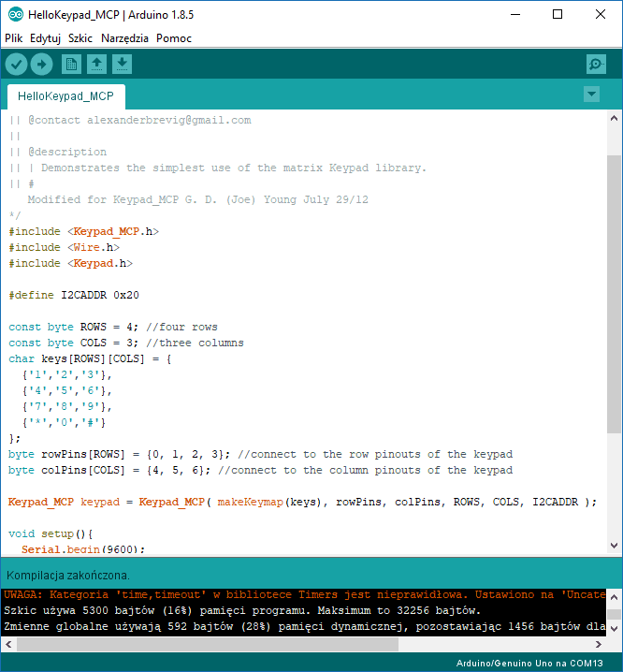Open the Pomoc menu

174,38
